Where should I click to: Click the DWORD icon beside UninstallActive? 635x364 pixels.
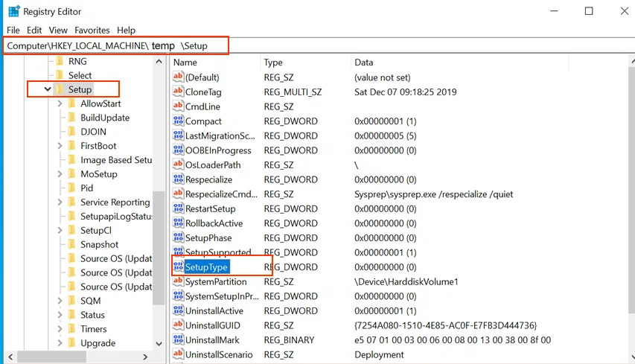(178, 310)
